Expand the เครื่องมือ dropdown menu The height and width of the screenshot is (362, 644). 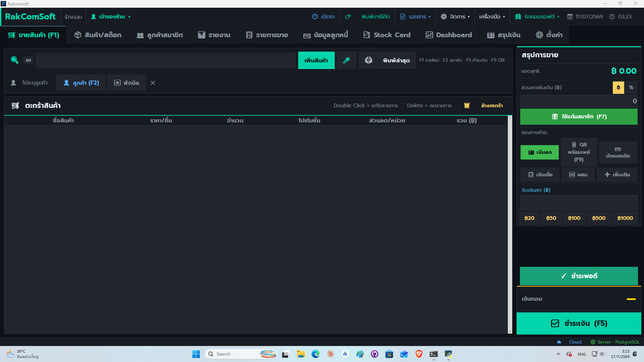(492, 16)
